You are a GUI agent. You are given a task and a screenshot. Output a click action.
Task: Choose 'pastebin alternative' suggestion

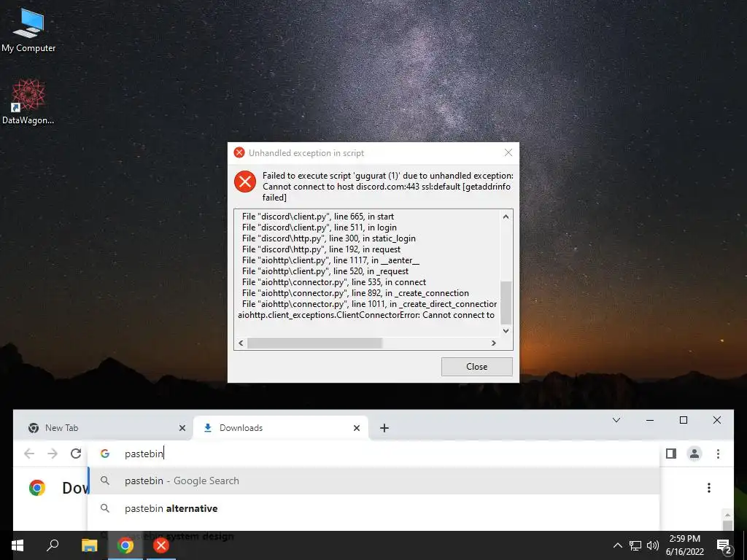tap(373, 508)
